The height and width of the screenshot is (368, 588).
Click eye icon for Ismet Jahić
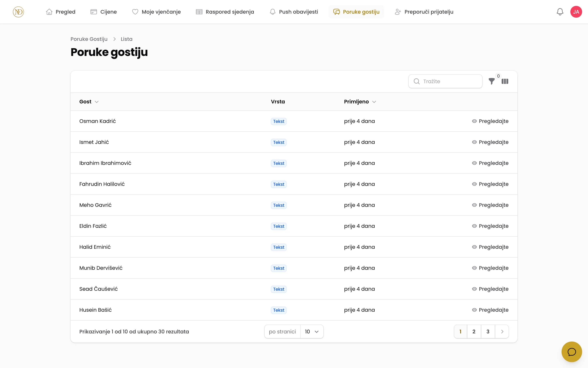click(x=474, y=142)
